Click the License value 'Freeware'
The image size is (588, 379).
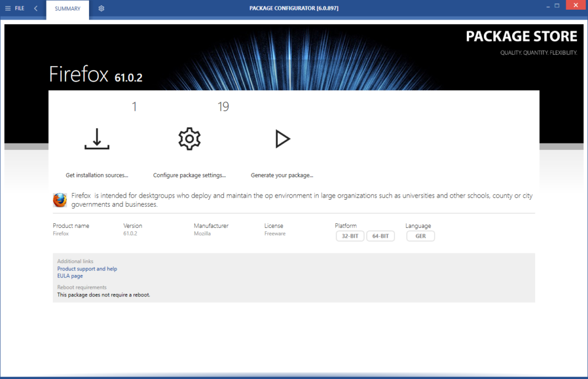275,234
